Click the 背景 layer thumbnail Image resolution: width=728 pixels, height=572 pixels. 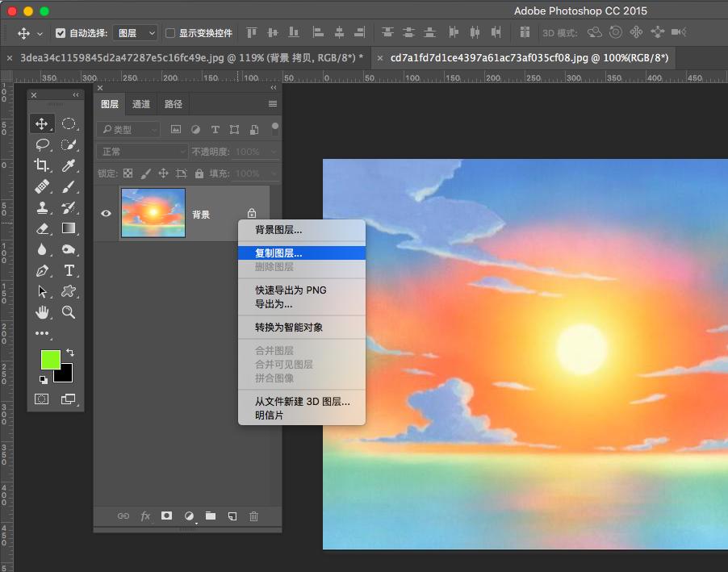click(153, 214)
